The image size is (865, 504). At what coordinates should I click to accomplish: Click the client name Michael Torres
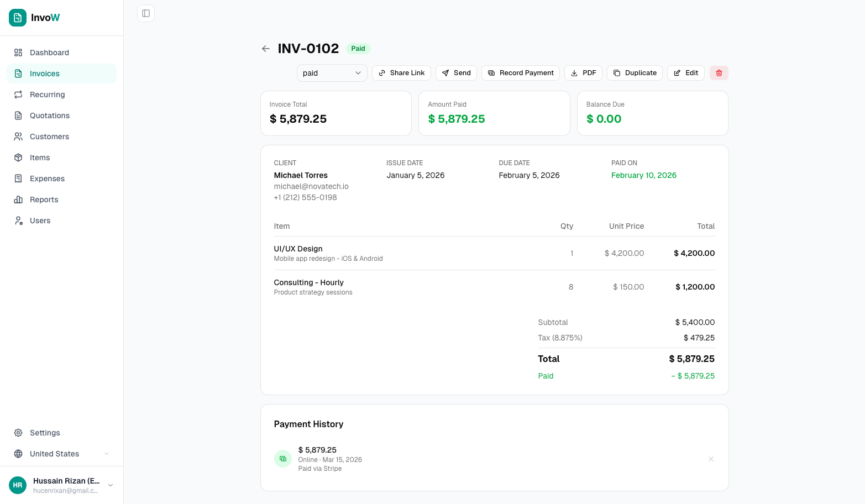(x=301, y=175)
